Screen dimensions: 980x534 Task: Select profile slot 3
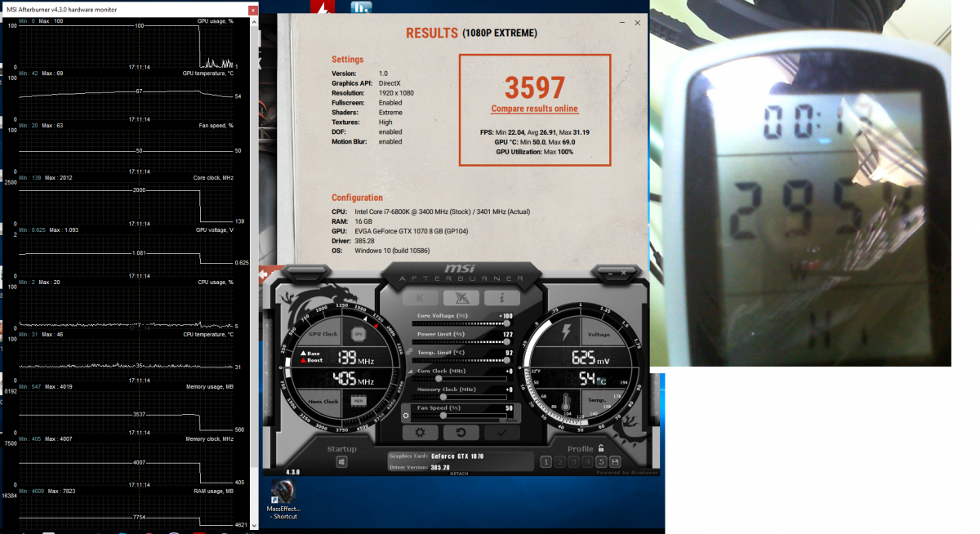pos(573,462)
